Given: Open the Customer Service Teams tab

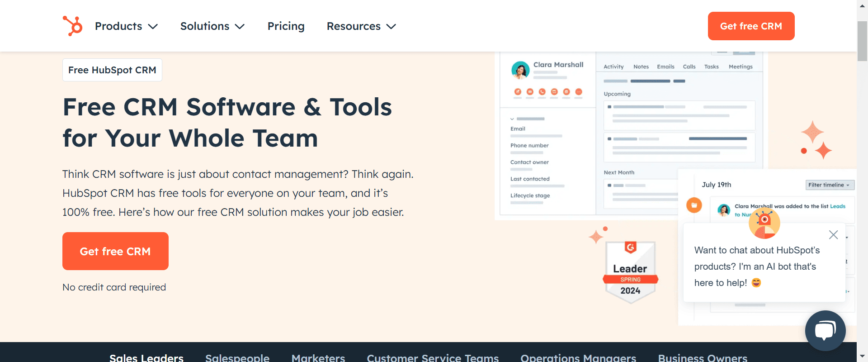Looking at the screenshot, I should point(433,357).
